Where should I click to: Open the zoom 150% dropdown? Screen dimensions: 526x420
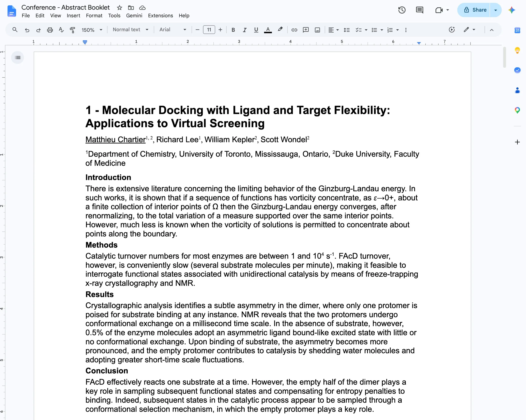[x=92, y=30]
